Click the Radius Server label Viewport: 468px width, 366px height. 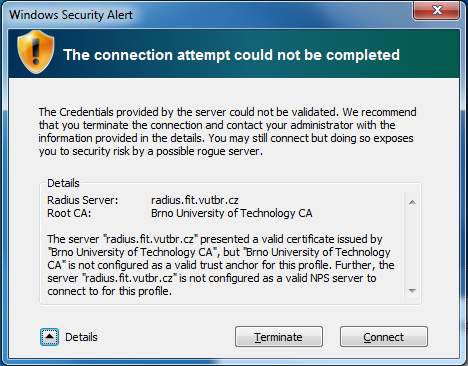point(83,200)
